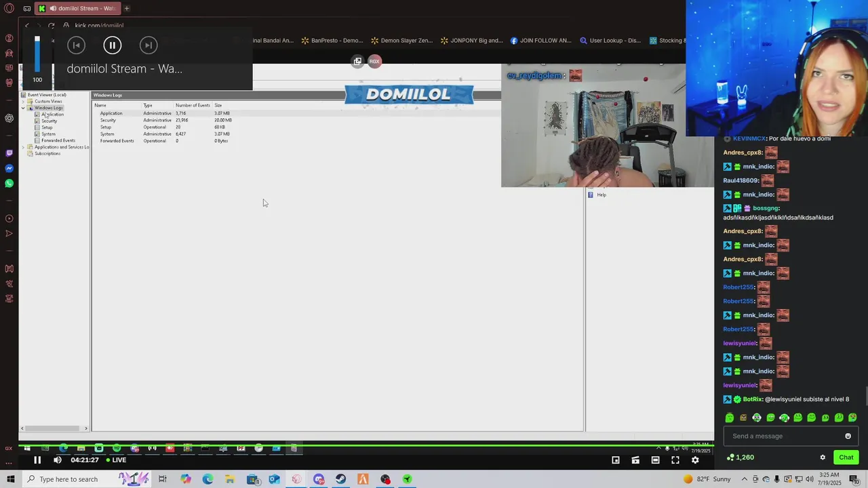Click Help in the Actions pane

coord(601,195)
